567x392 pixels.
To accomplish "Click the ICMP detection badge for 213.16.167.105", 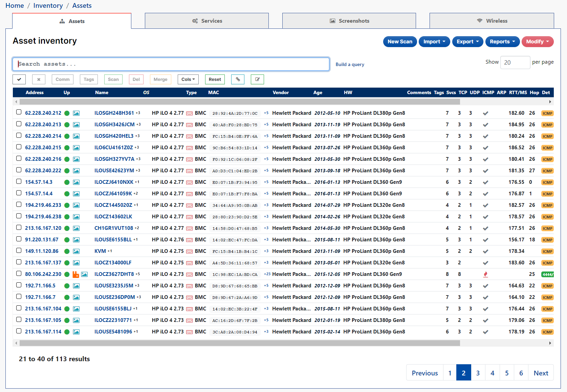I will [x=547, y=320].
